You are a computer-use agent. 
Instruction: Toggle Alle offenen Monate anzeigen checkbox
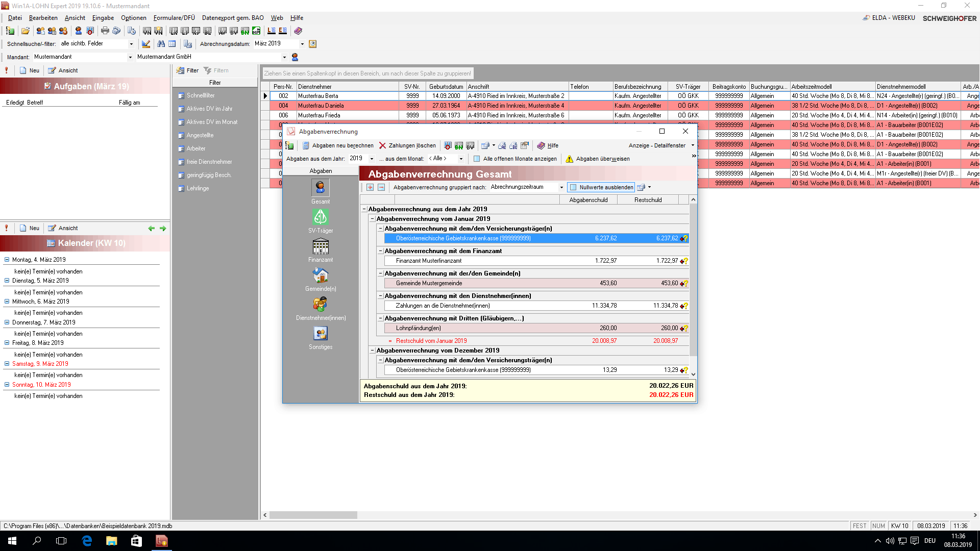coord(477,159)
